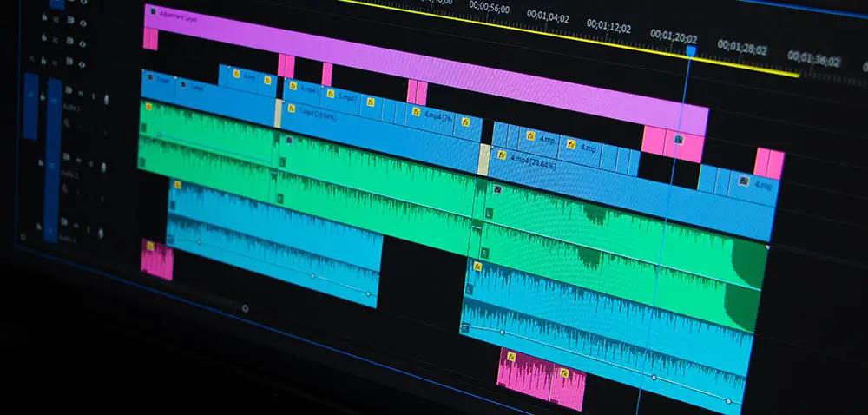868x415 pixels.
Task: Select the last volume keyframe on right light-blue audio clip
Action: pyautogui.click(x=728, y=401)
